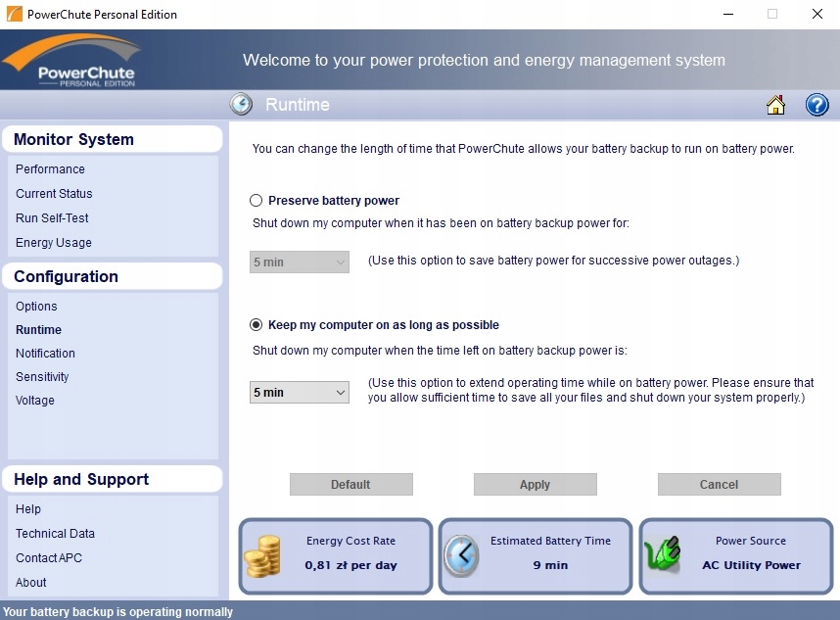Click 'Keep my computer on as long as possible' label
This screenshot has width=840, height=620.
pos(384,325)
